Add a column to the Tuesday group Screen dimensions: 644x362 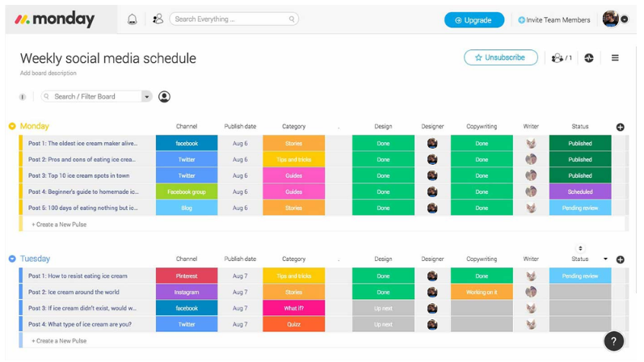(x=621, y=259)
